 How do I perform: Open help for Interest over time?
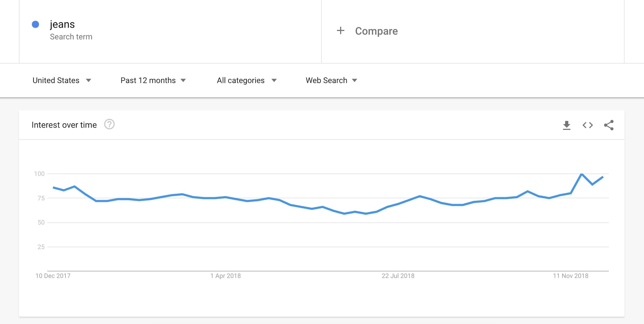pos(109,124)
